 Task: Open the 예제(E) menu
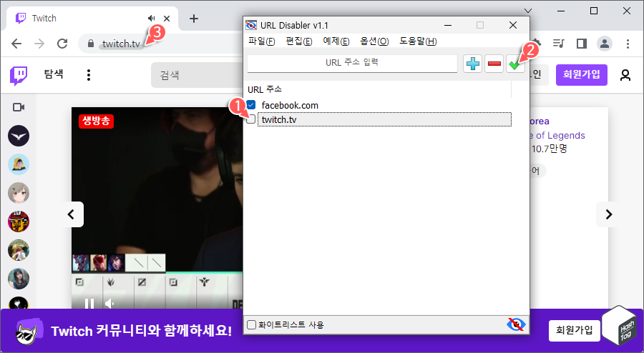(x=336, y=41)
